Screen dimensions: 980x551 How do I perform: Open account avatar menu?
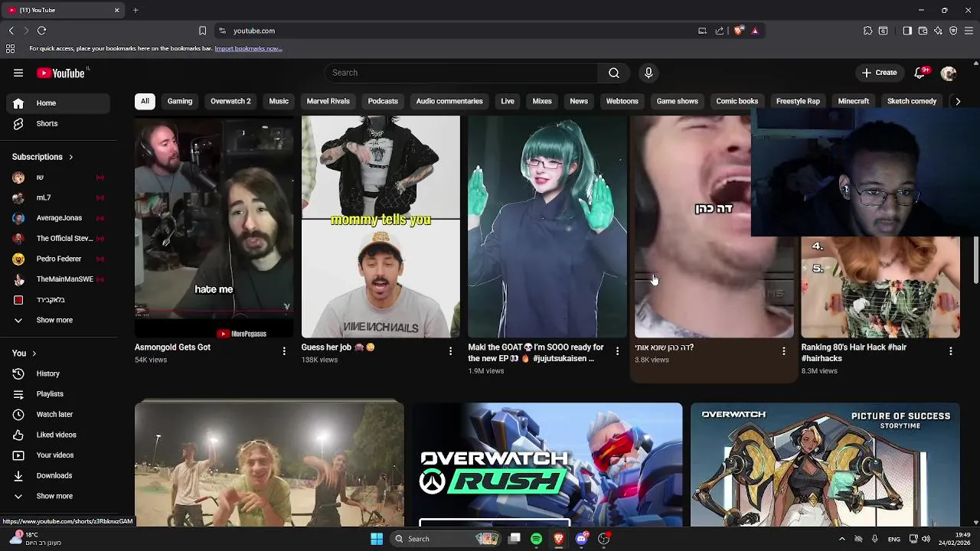pos(949,73)
